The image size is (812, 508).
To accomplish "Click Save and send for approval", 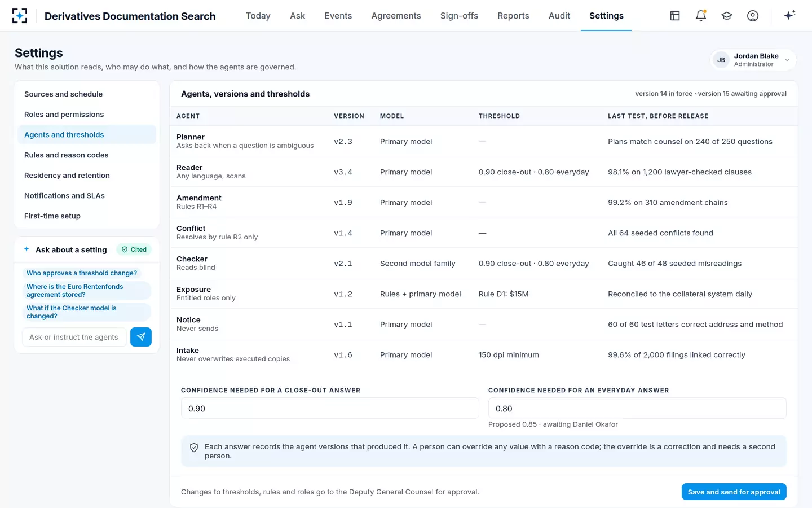I will pos(734,492).
